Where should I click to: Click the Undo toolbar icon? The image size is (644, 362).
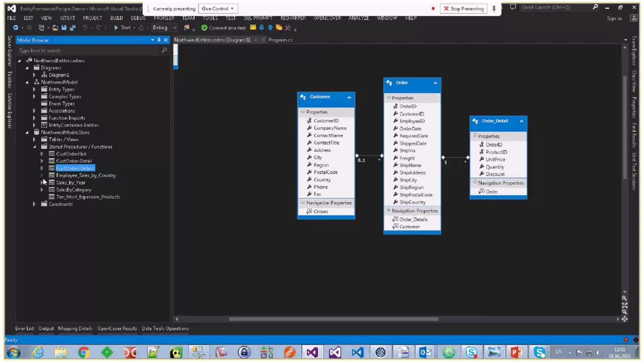pyautogui.click(x=85, y=28)
